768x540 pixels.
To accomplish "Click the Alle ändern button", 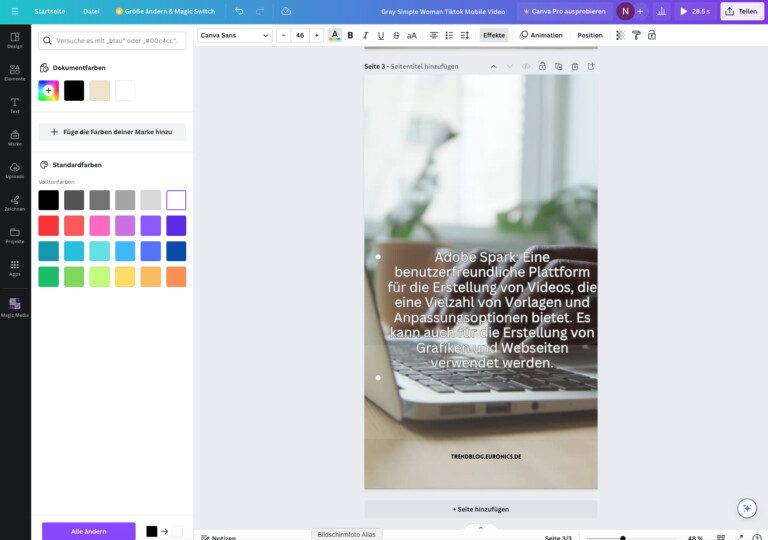I will pyautogui.click(x=89, y=531).
